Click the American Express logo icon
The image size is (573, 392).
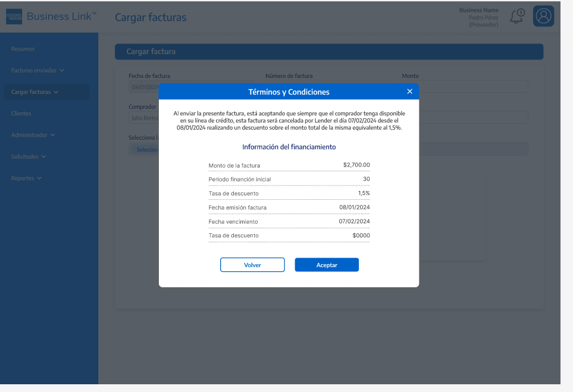tap(14, 17)
